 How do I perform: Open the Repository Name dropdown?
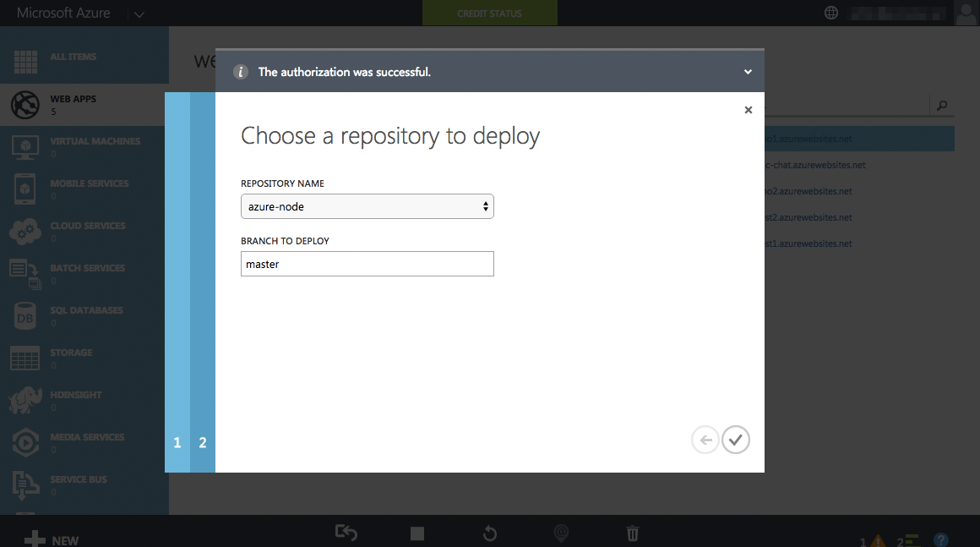coord(367,206)
